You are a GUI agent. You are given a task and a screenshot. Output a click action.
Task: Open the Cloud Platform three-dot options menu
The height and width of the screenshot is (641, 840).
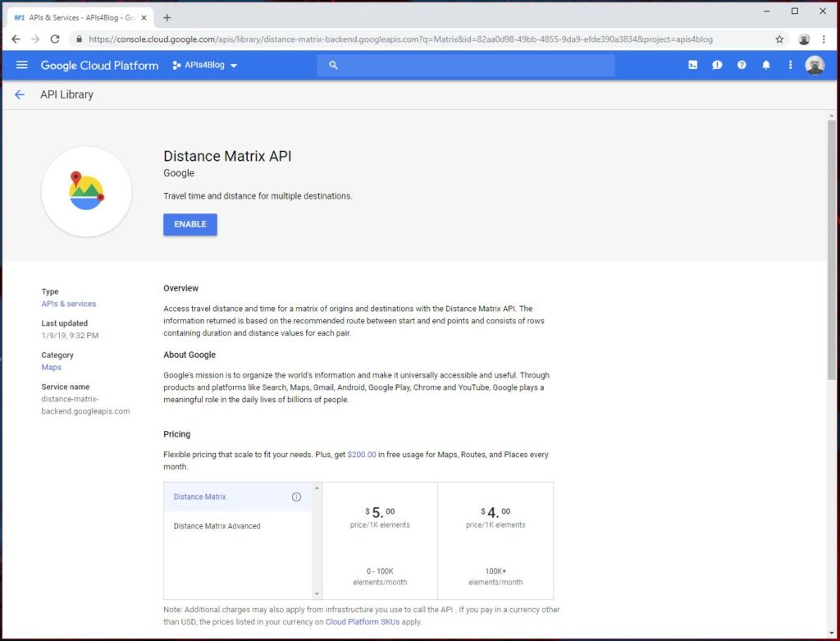(790, 65)
